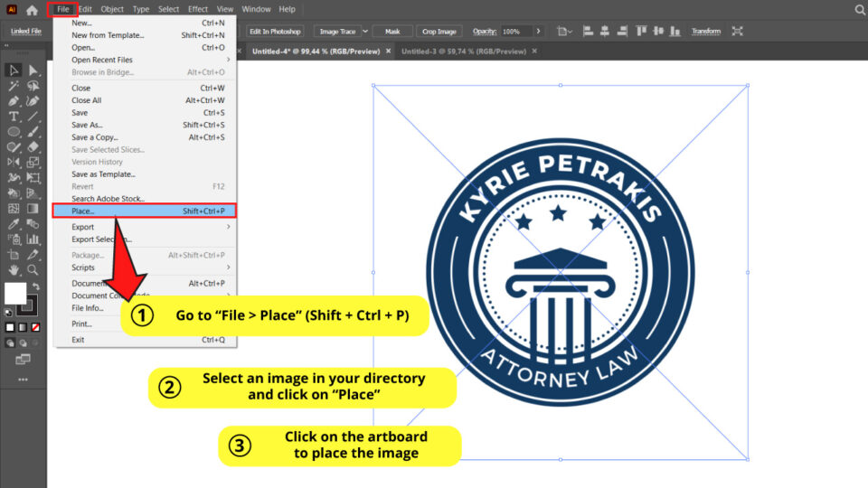The image size is (868, 488).
Task: Enable Draw Behind mode
Action: coord(23,343)
